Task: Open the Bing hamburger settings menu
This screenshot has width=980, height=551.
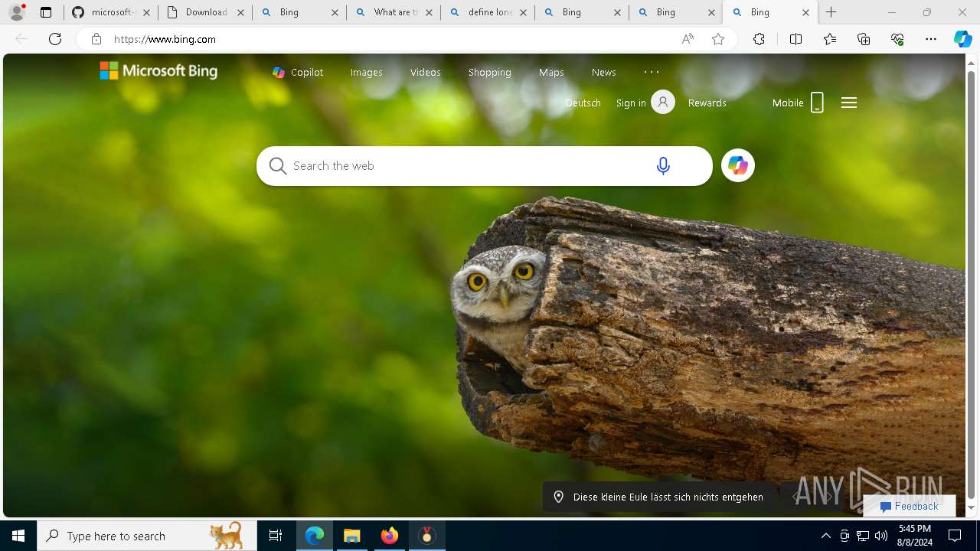Action: point(848,103)
